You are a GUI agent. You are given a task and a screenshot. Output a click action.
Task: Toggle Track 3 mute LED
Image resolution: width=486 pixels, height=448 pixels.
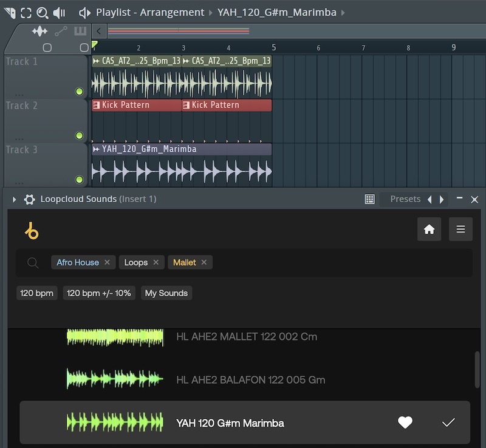click(79, 179)
